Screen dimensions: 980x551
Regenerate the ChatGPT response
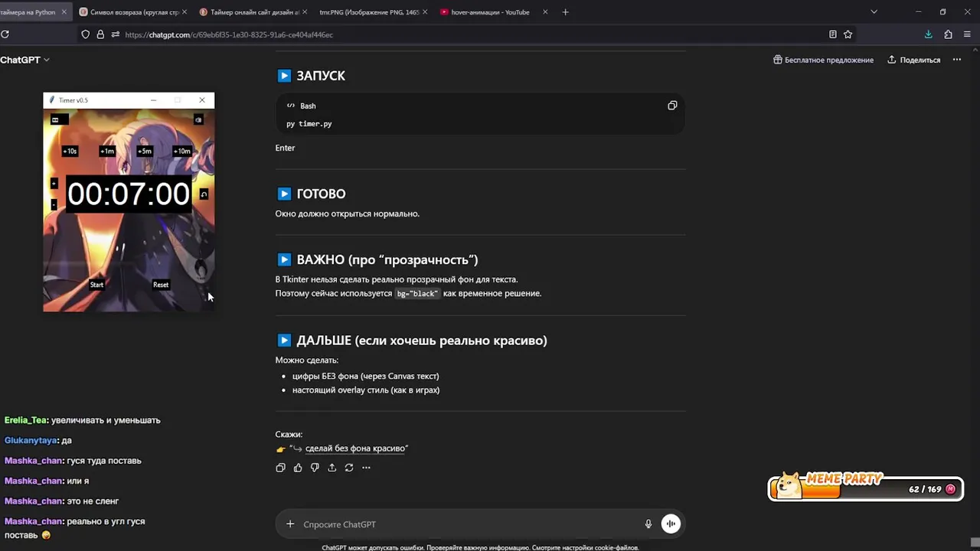click(x=349, y=468)
